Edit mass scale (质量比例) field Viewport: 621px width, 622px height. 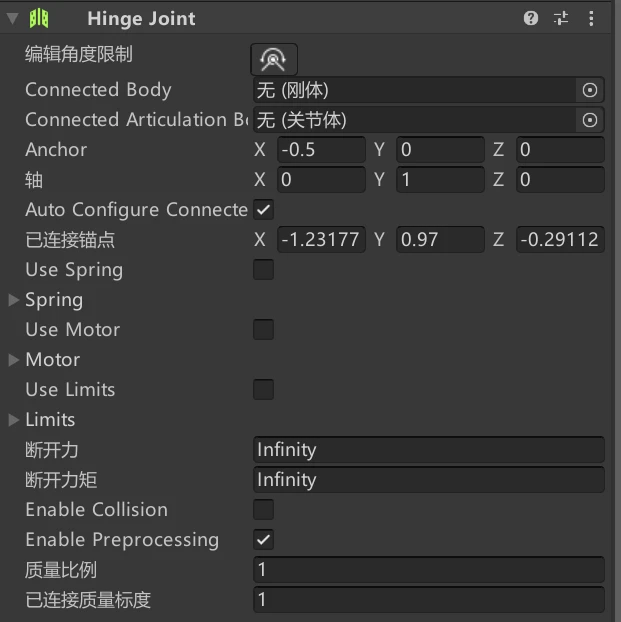point(429,570)
